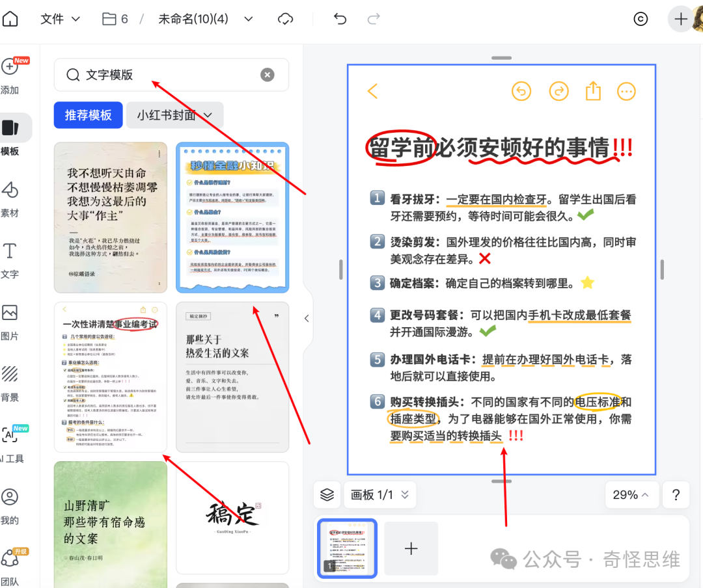Click the ellipsis icon in canvas design

pyautogui.click(x=626, y=92)
